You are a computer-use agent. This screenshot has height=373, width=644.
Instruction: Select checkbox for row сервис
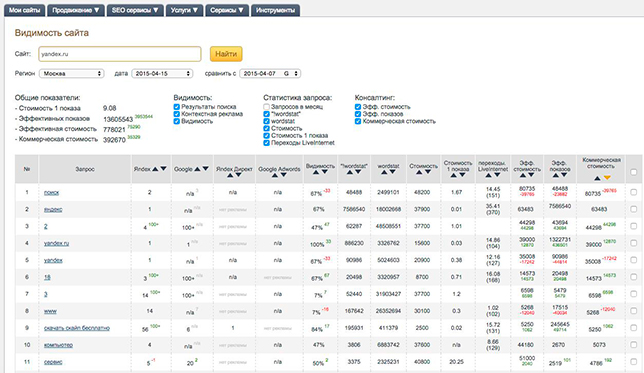click(633, 362)
